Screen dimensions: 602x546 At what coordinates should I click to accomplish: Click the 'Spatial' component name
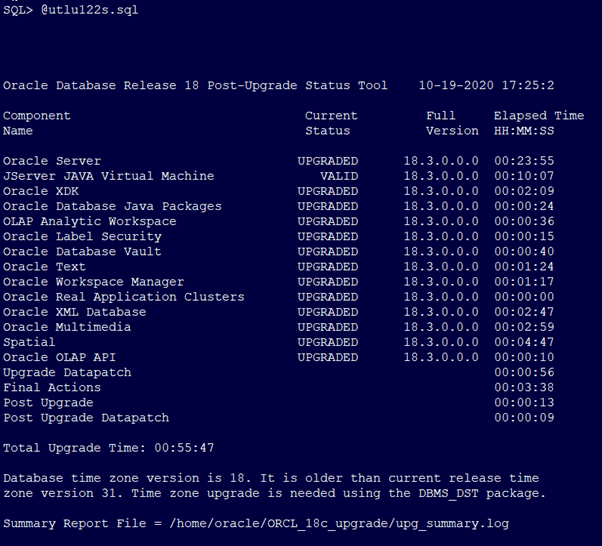[x=29, y=342]
